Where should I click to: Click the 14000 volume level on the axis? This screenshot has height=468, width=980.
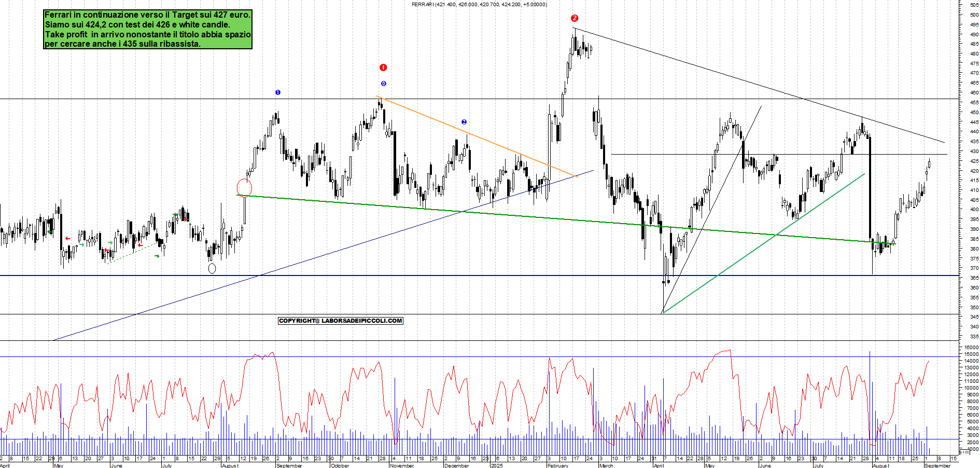click(971, 361)
